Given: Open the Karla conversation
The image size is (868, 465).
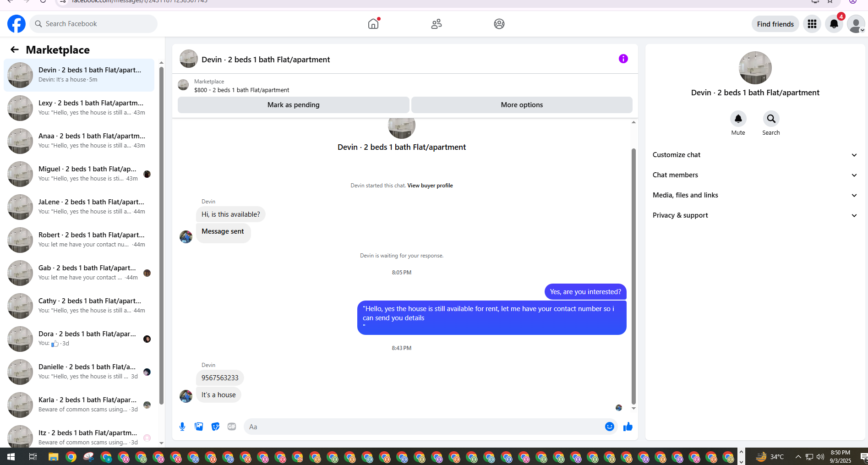Looking at the screenshot, I should click(x=79, y=405).
